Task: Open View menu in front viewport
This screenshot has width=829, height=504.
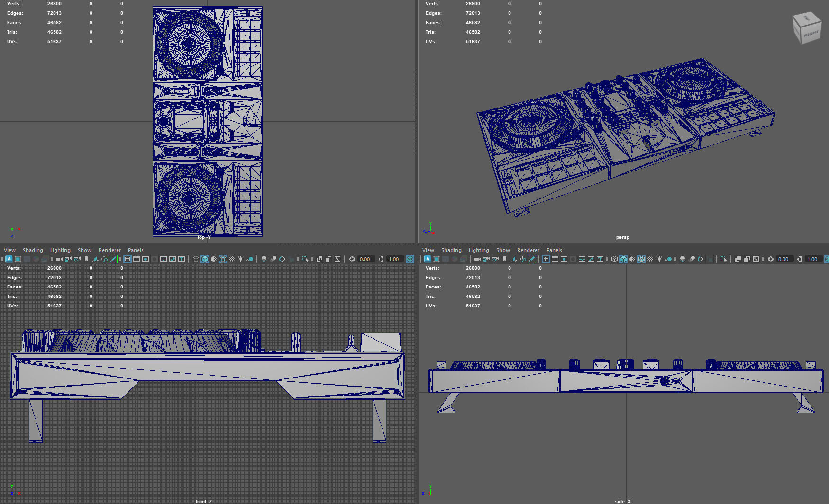Action: click(9, 250)
